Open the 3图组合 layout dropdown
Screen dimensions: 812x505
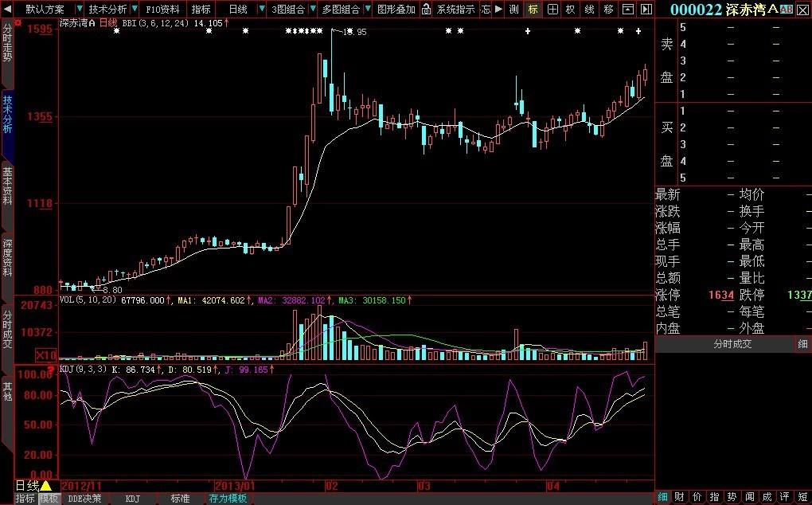coord(287,10)
